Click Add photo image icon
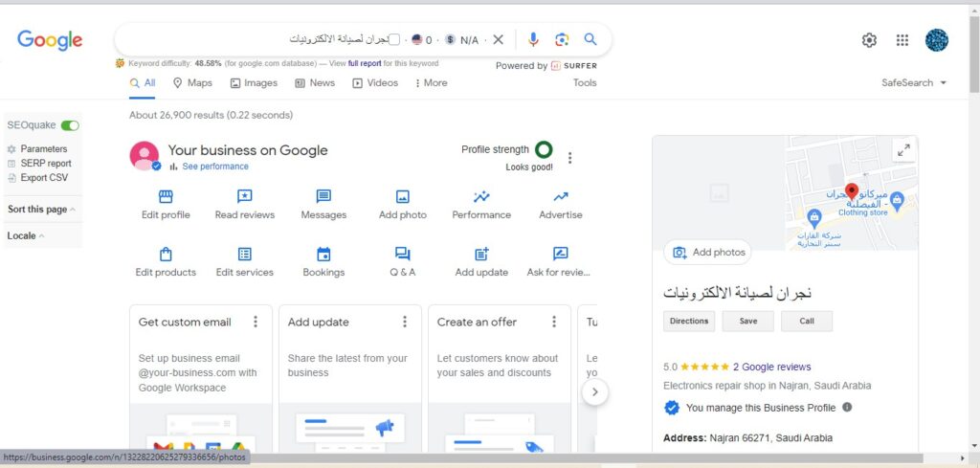Image resolution: width=980 pixels, height=468 pixels. pos(403,197)
